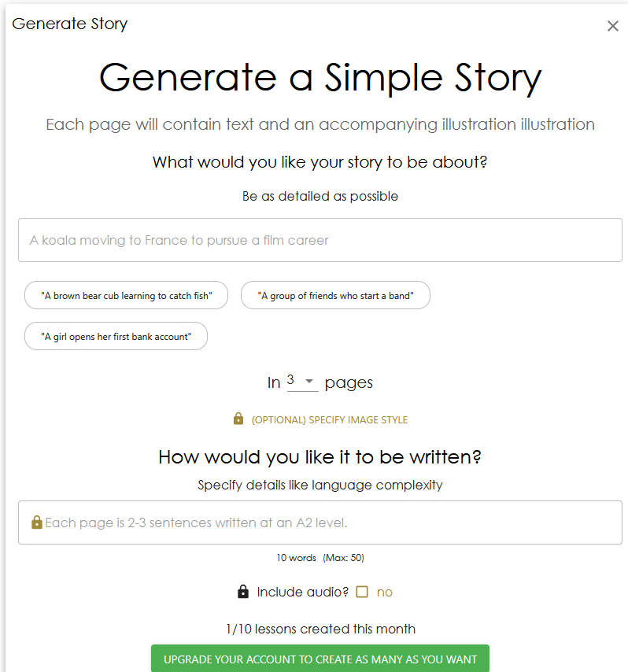
Task: Focus the story topic input field
Action: pyautogui.click(x=320, y=240)
